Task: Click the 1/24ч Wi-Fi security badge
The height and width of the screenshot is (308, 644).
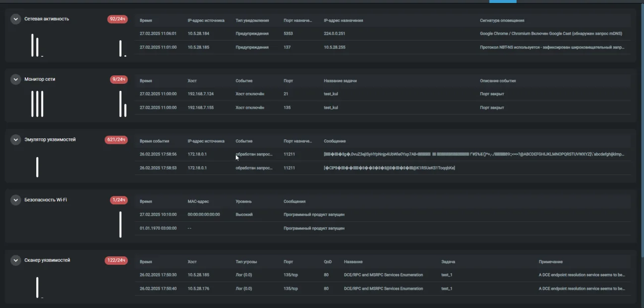Action: (119, 200)
